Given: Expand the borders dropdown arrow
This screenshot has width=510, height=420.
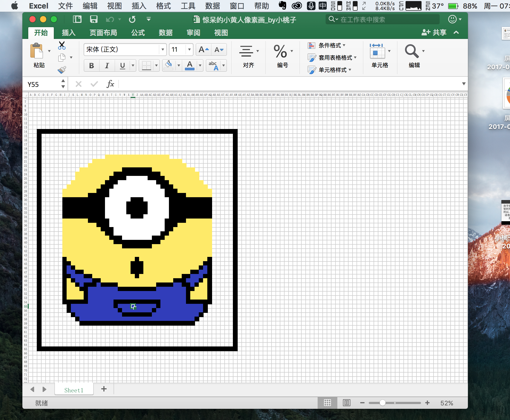Looking at the screenshot, I should pos(156,66).
